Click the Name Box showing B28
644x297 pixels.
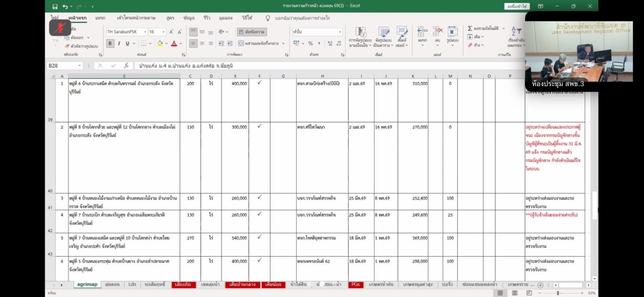(x=65, y=65)
